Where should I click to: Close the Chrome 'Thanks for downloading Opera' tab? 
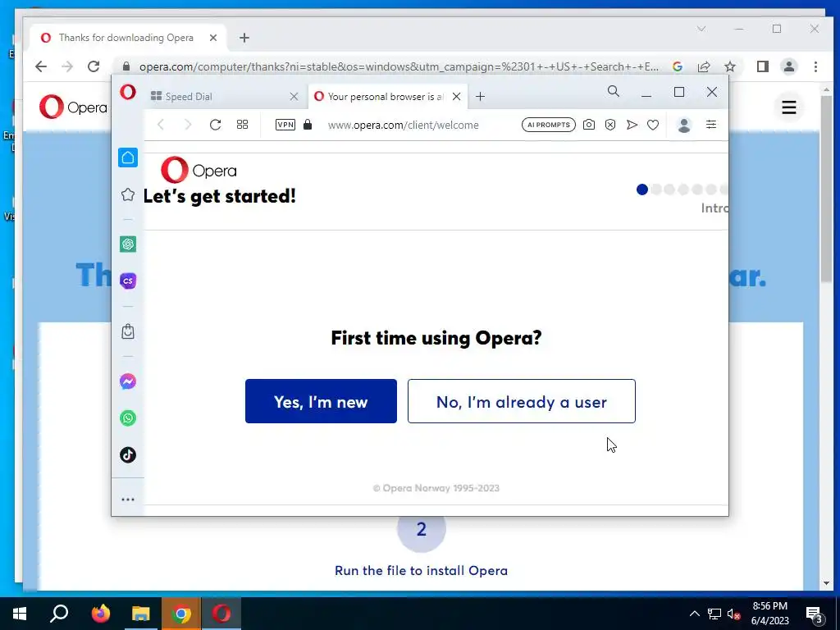212,38
